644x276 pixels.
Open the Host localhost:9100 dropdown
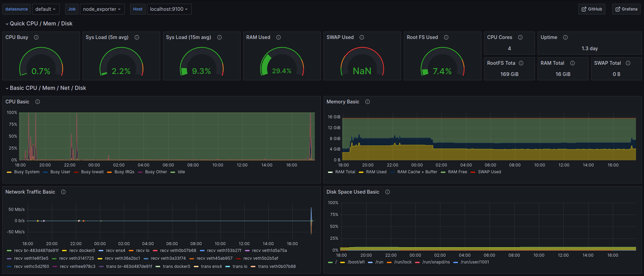169,9
